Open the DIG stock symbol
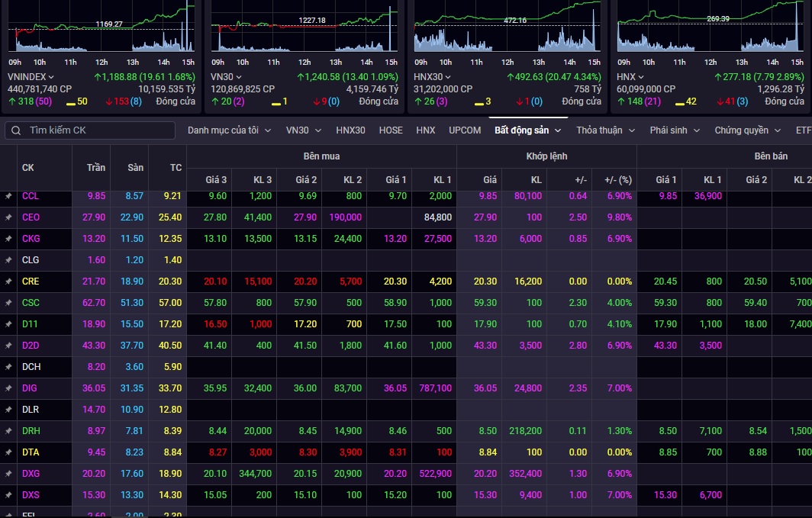Image resolution: width=812 pixels, height=518 pixels. pos(30,388)
